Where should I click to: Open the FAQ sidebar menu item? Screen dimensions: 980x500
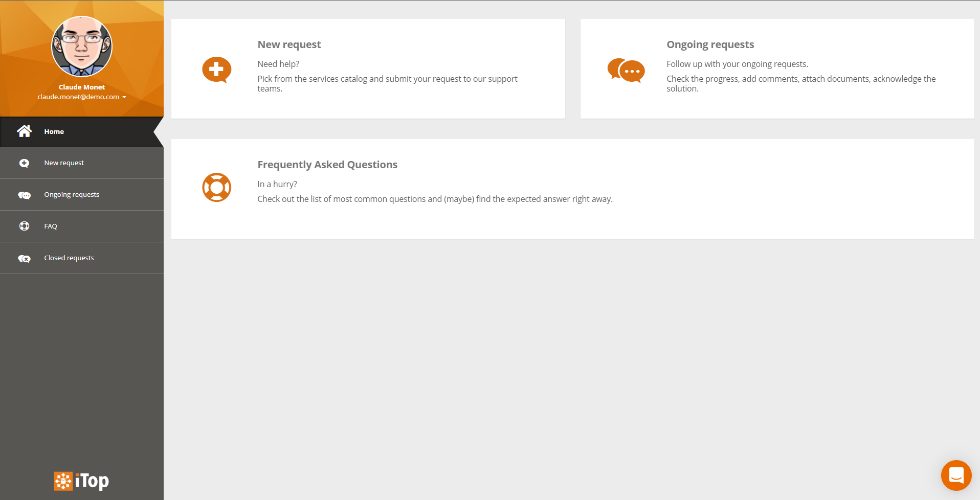point(51,226)
